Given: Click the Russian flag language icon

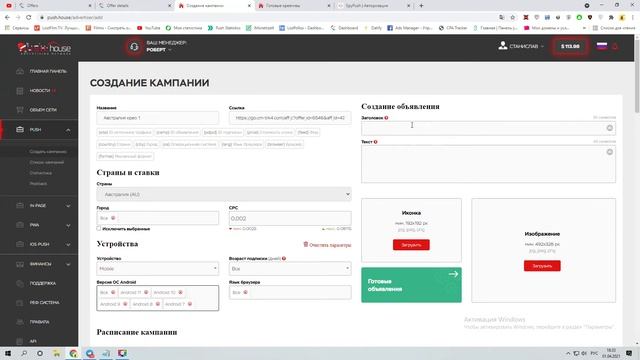Looking at the screenshot, I should point(602,46).
